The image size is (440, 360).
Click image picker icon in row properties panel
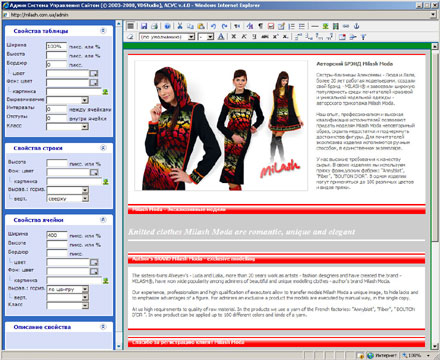point(106,182)
